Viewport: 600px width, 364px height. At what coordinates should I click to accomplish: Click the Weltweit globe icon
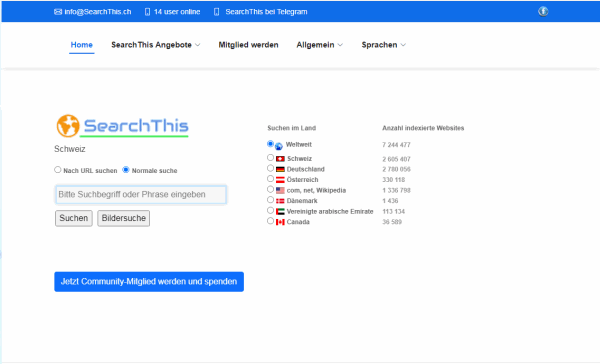point(279,146)
